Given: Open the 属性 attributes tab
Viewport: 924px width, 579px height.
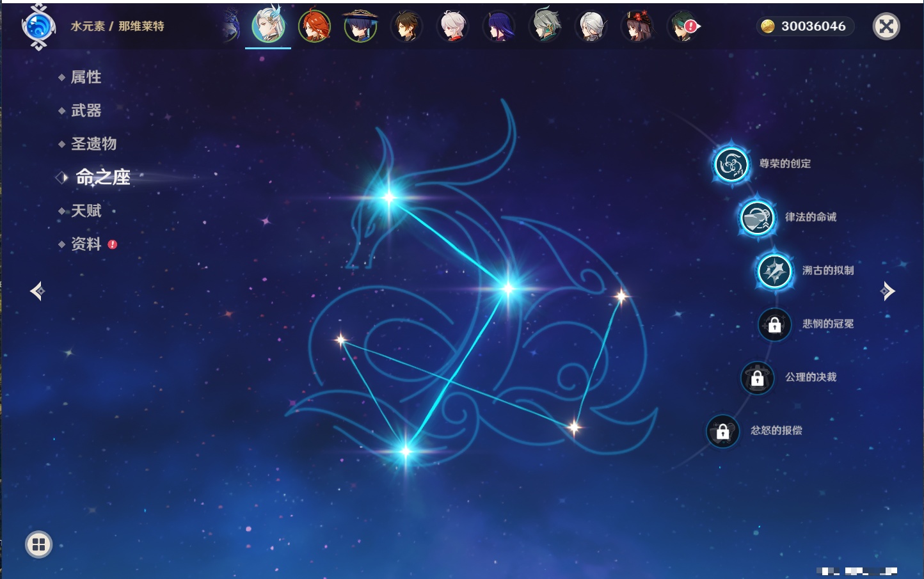Looking at the screenshot, I should (86, 77).
